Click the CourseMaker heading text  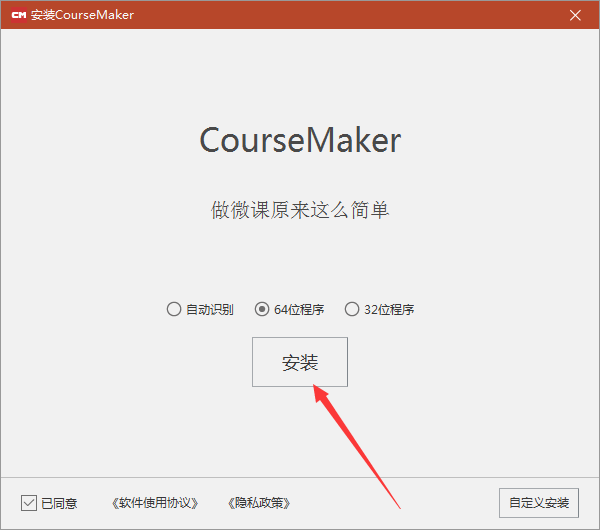click(300, 140)
